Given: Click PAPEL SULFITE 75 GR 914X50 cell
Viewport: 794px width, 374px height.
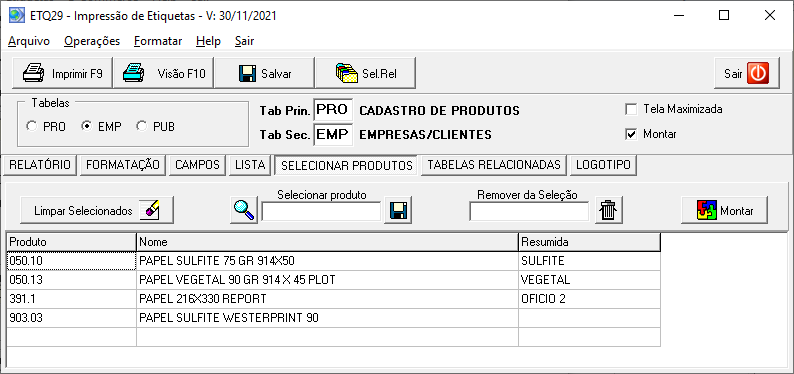Looking at the screenshot, I should click(x=328, y=261).
